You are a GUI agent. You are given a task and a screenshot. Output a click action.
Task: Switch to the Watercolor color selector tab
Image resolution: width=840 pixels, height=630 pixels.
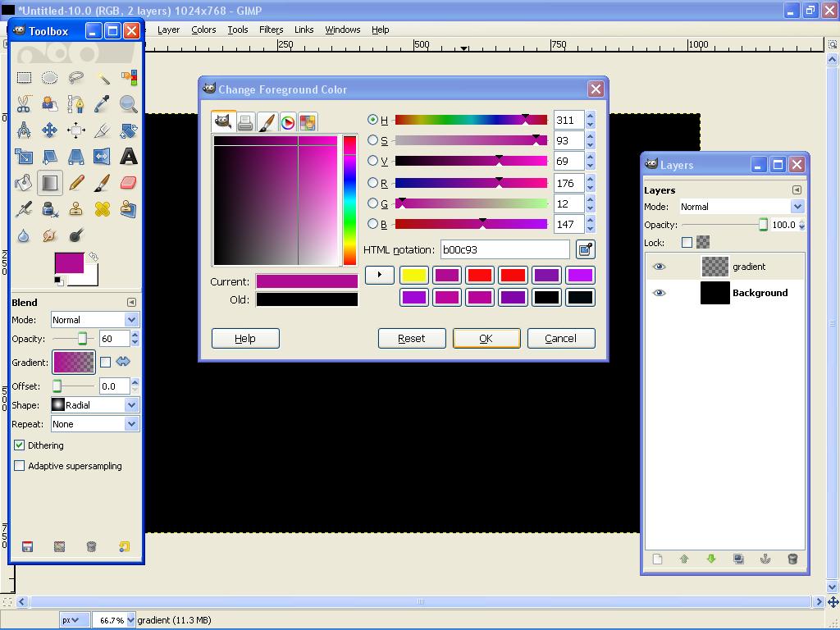[x=267, y=123]
